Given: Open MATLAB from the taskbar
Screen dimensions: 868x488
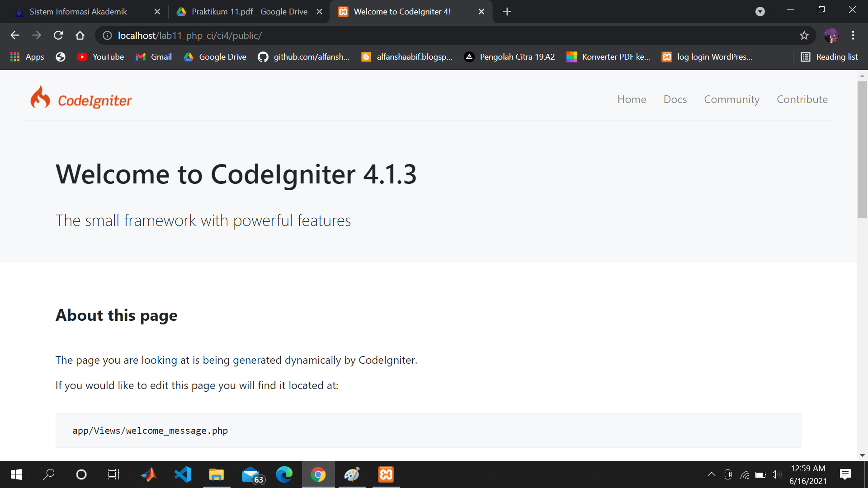Looking at the screenshot, I should pos(149,474).
